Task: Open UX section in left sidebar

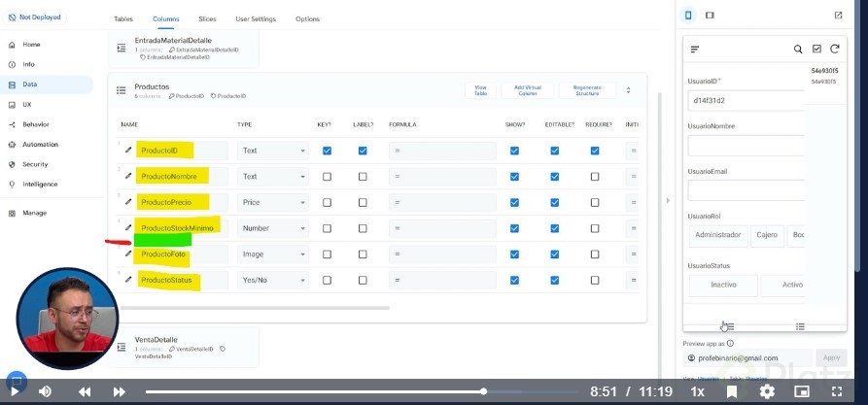Action: [27, 104]
